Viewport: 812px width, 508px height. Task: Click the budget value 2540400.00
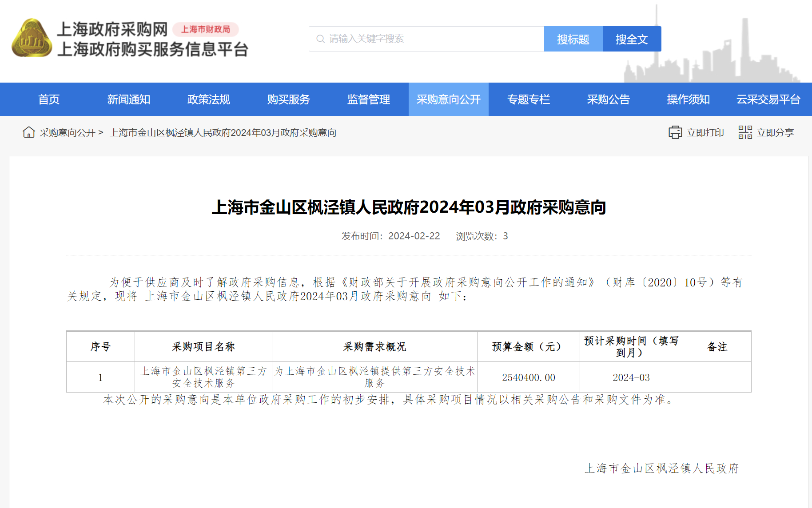[x=529, y=377]
